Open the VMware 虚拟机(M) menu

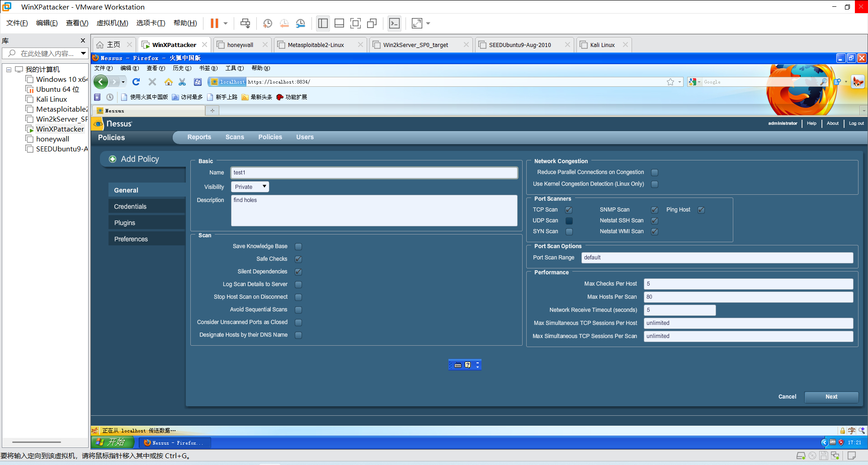tap(113, 23)
